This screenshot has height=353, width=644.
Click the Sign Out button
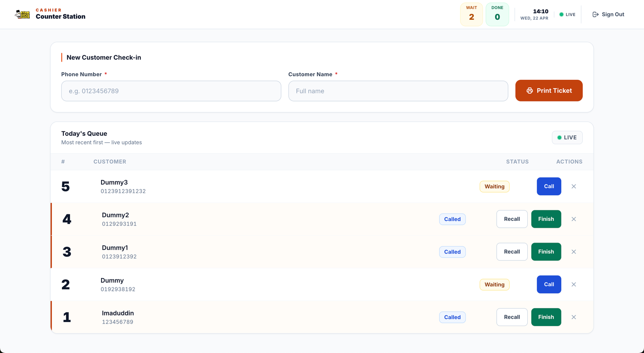point(608,15)
